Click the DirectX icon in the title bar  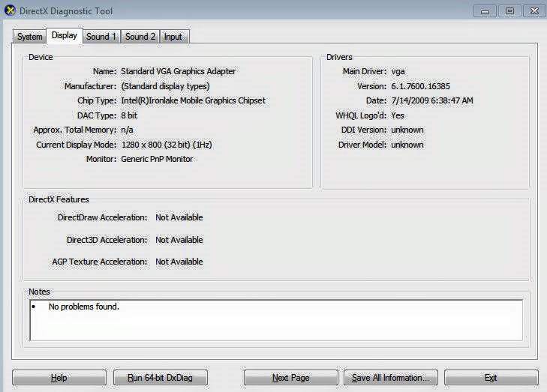point(10,10)
